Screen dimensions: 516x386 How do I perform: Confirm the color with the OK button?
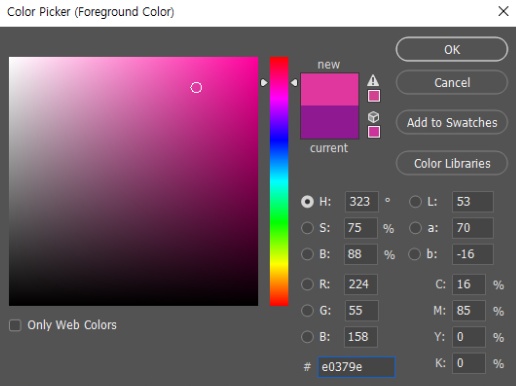point(452,49)
